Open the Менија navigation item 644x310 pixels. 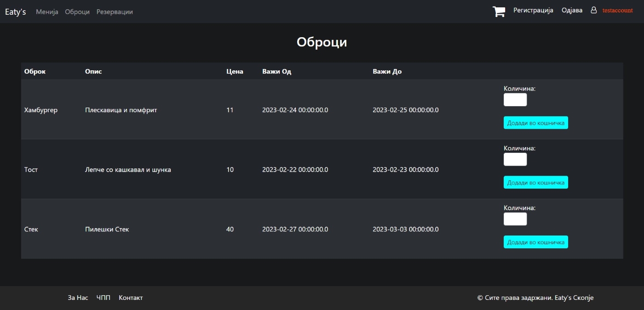coord(47,12)
